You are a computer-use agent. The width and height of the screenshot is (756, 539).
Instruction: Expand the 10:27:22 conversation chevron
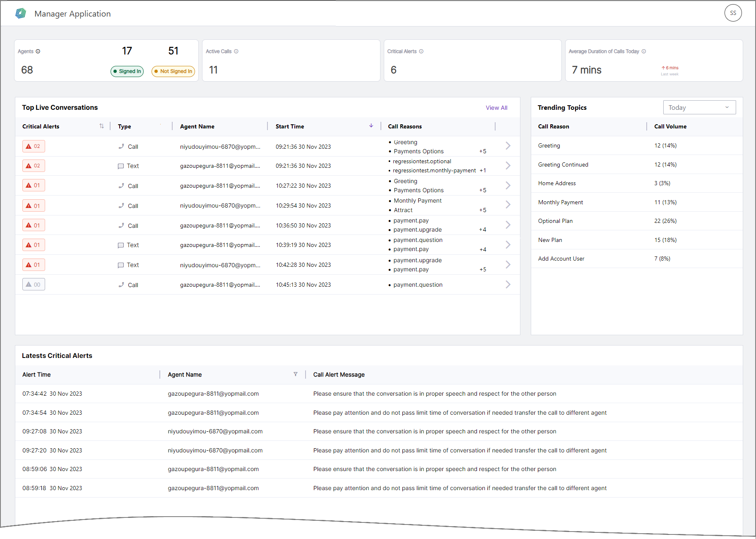pyautogui.click(x=508, y=185)
